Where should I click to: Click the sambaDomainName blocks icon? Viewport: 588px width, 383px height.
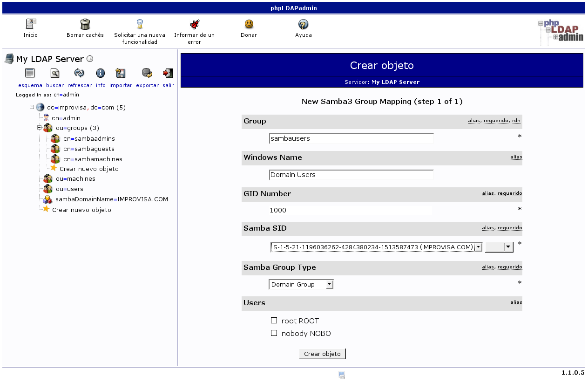coord(47,199)
